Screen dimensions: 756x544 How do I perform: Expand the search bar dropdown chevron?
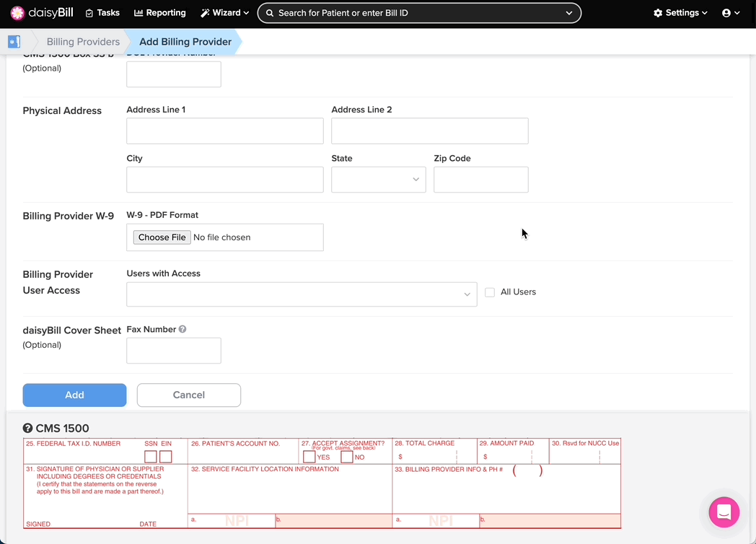[x=569, y=13]
